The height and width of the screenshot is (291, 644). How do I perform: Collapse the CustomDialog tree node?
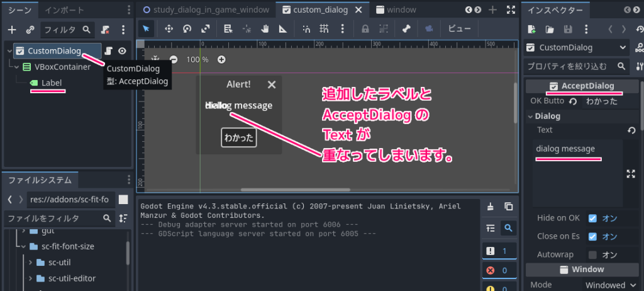(x=9, y=50)
